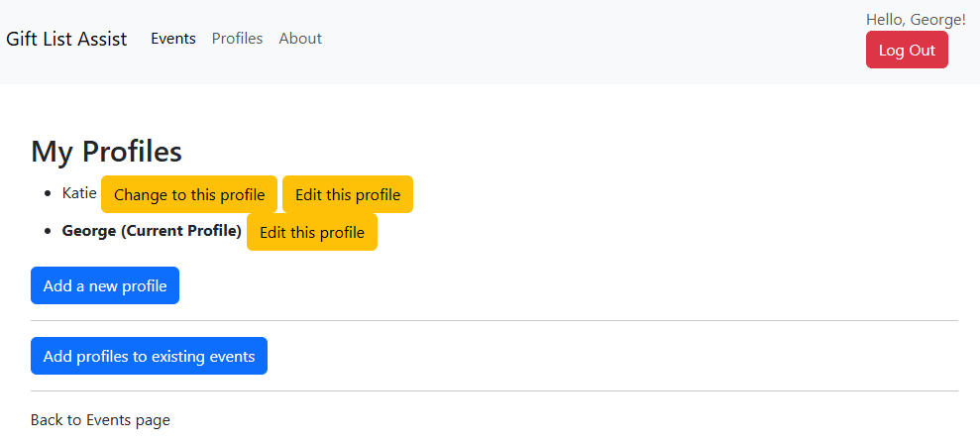The height and width of the screenshot is (444, 980).
Task: Open the Gift List Assist home link
Action: click(x=66, y=39)
